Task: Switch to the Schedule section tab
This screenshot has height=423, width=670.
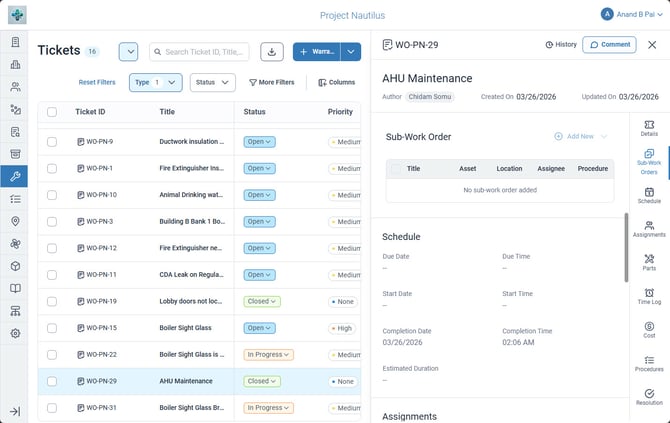Action: [x=649, y=195]
